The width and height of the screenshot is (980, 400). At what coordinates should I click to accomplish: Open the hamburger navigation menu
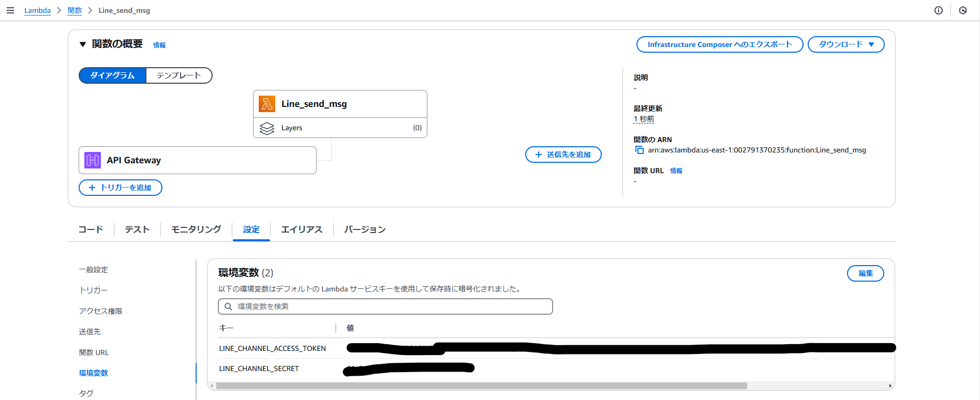point(10,10)
